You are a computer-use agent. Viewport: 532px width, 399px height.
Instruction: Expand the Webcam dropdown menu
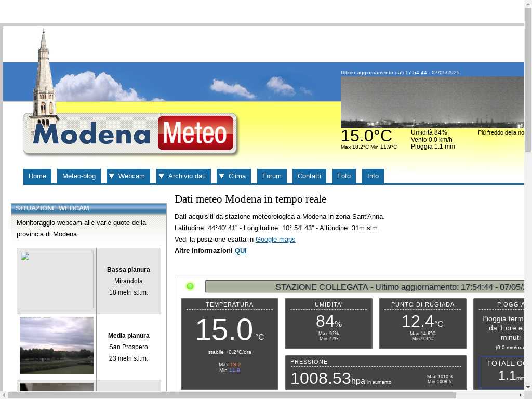(128, 176)
